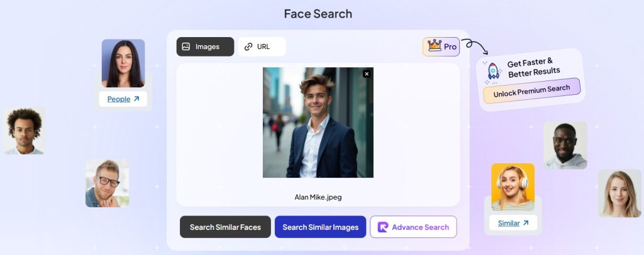
Task: Remove the uploaded photo with the X icon
Action: (367, 74)
